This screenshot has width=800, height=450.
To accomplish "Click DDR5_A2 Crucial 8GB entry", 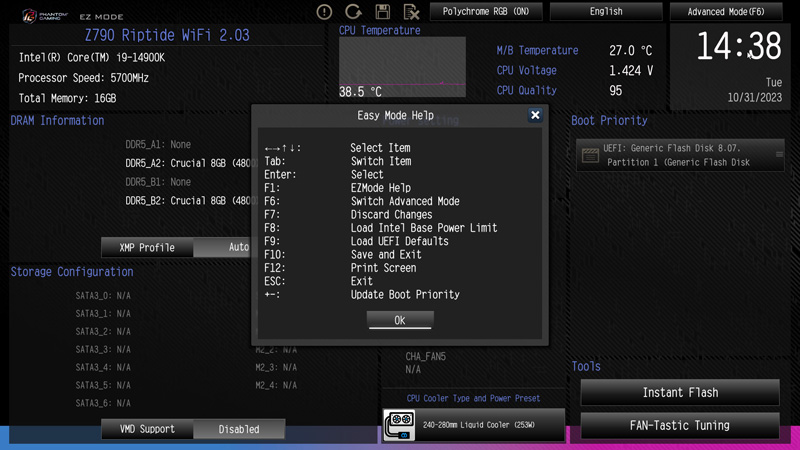I will 189,163.
